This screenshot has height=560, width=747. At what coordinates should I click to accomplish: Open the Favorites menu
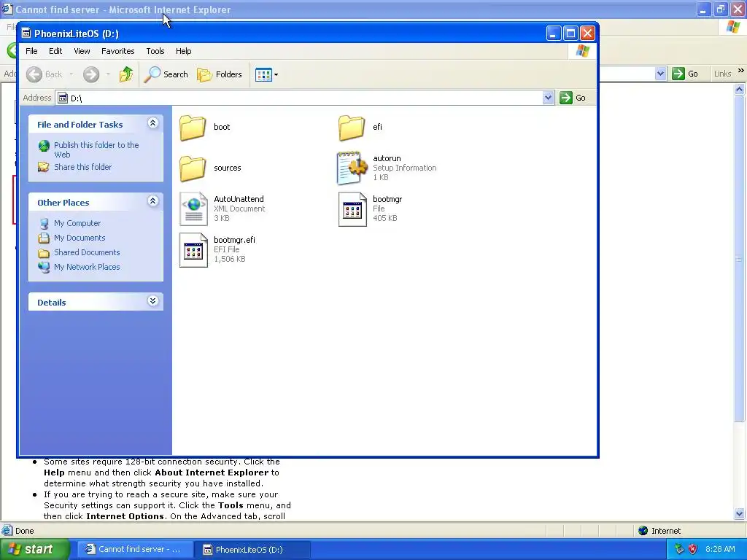point(117,51)
